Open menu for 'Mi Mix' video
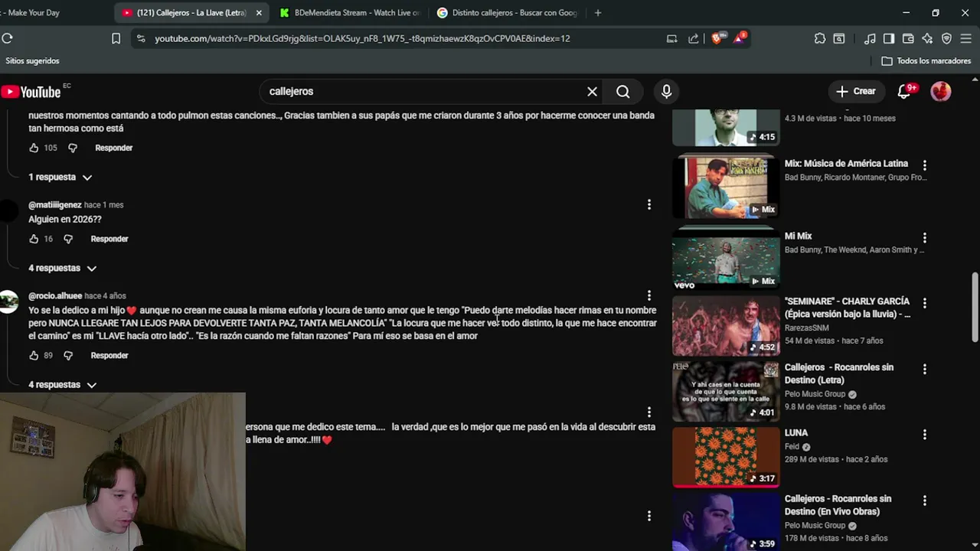 925,238
